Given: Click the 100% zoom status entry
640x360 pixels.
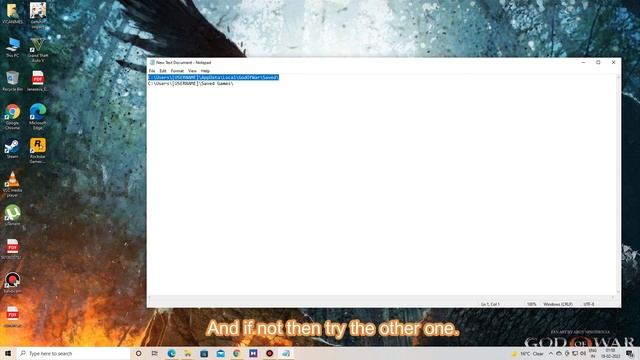Looking at the screenshot, I should tap(531, 304).
